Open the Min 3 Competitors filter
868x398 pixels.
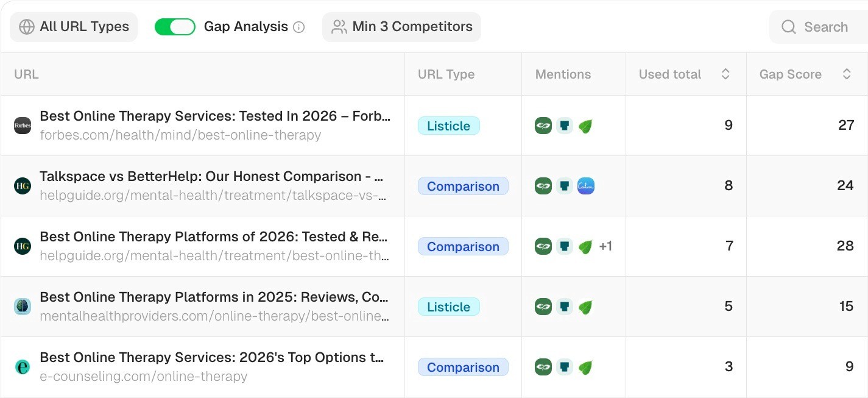coord(401,27)
